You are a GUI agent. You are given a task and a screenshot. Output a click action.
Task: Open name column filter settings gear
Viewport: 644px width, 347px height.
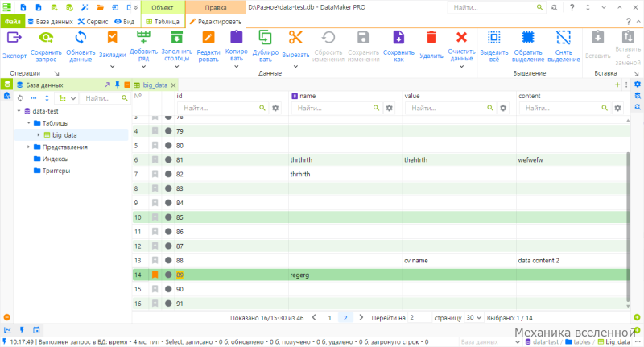(389, 108)
